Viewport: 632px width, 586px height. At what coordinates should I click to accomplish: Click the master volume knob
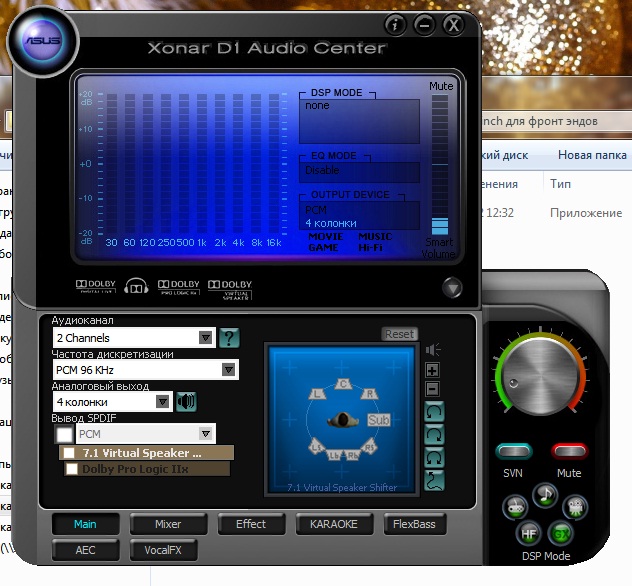pos(540,377)
